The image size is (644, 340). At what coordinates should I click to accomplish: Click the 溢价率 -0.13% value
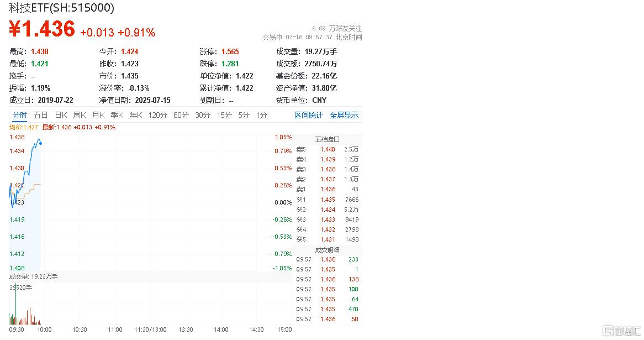coord(139,88)
